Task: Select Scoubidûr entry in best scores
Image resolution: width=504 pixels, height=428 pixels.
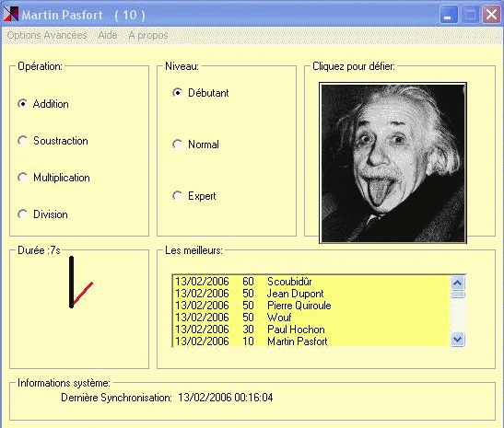Action: point(311,282)
